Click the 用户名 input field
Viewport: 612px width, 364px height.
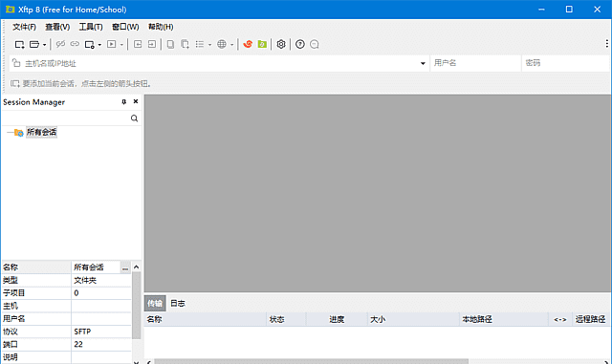tap(475, 63)
